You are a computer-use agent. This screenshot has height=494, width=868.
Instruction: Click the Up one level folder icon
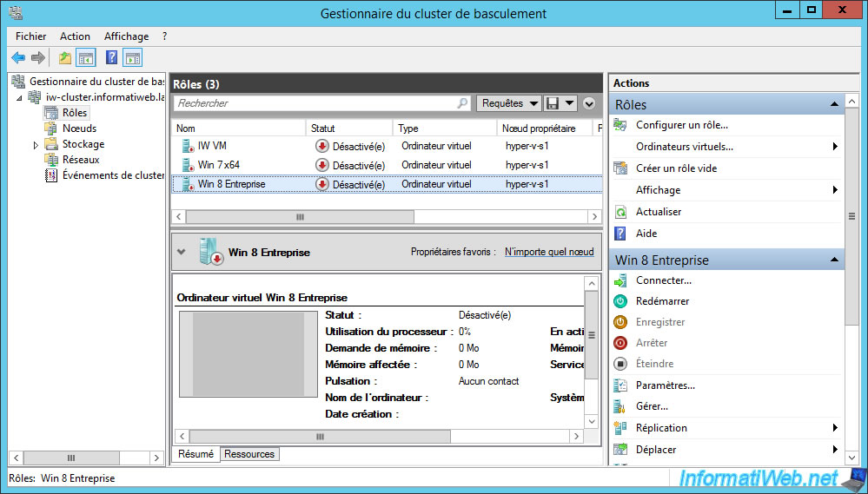65,57
